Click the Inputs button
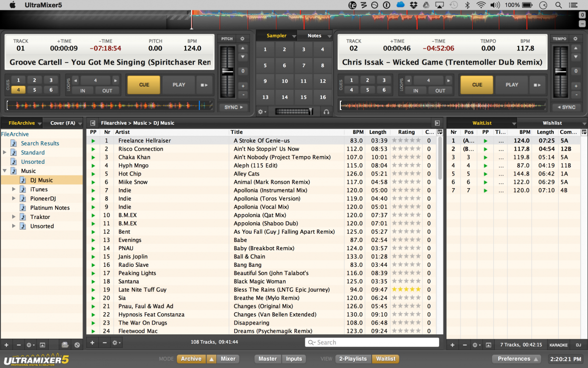This screenshot has height=368, width=588. click(x=294, y=359)
